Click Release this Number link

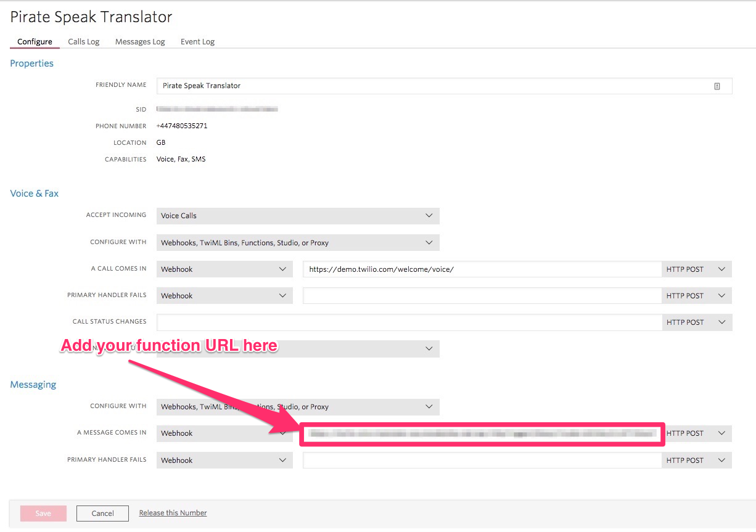(x=173, y=513)
